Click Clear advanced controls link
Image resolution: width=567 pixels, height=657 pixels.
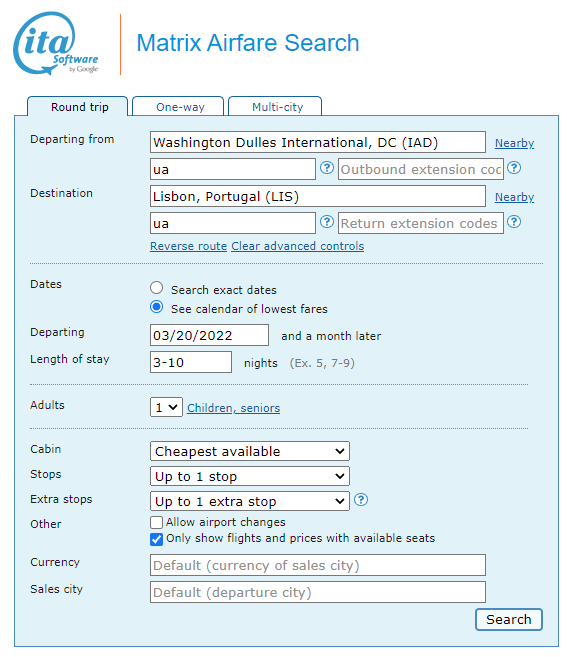[298, 246]
